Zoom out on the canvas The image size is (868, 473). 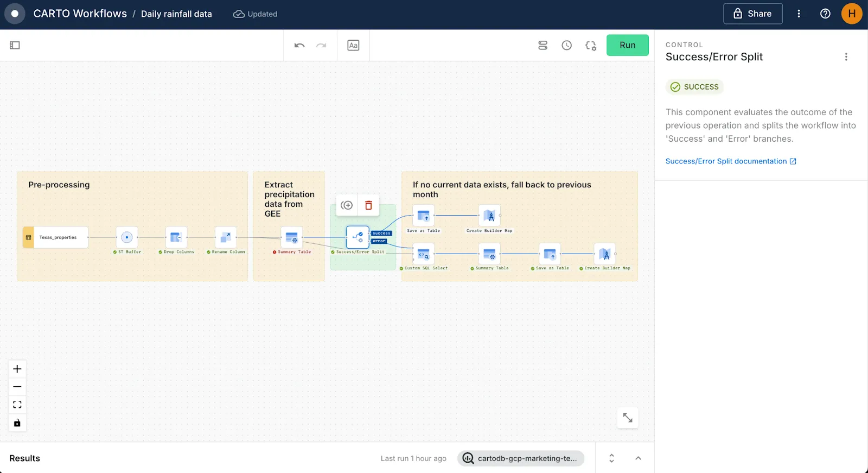[17, 387]
